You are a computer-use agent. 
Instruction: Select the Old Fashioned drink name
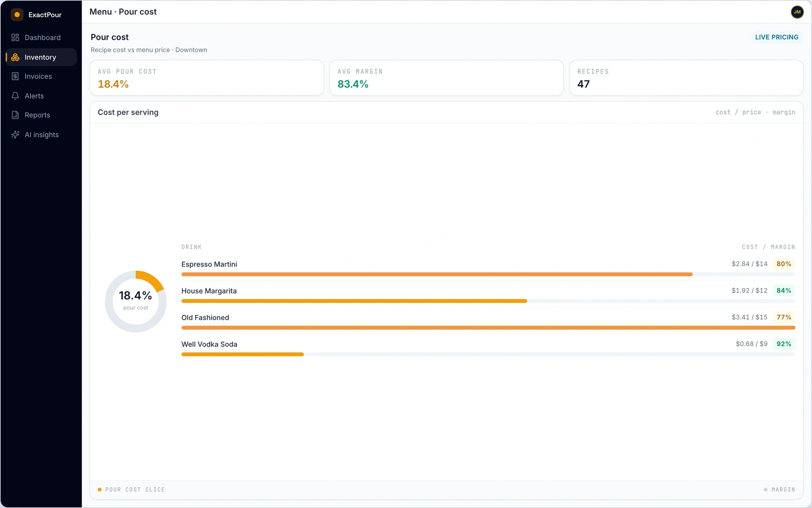[x=205, y=318]
